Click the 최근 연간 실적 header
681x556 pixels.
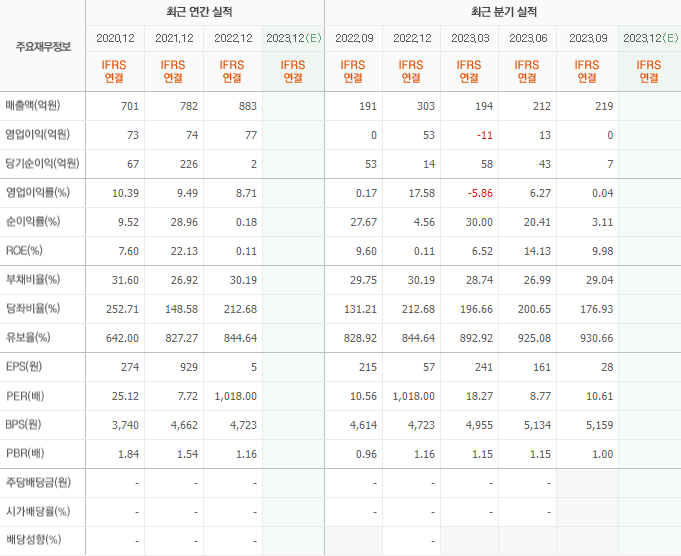point(199,12)
